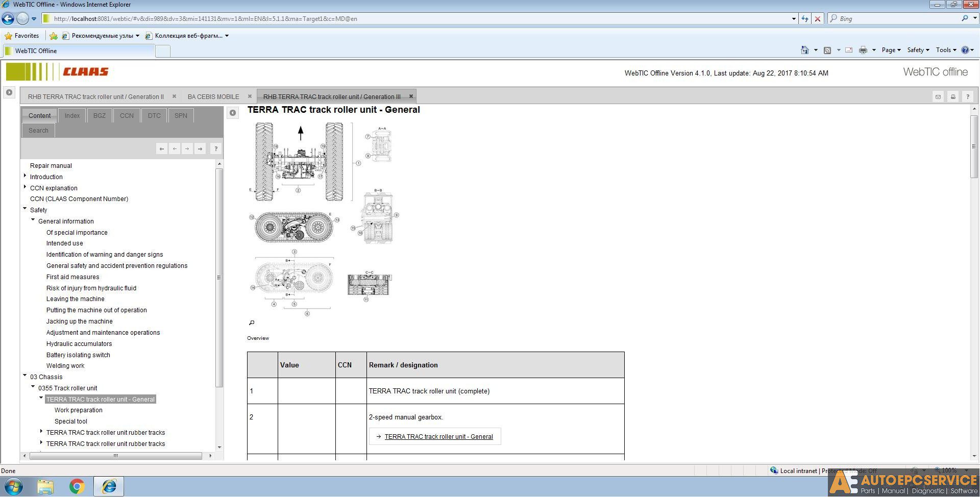980x497 pixels.
Task: Open File Explorer from the taskbar
Action: (45, 487)
